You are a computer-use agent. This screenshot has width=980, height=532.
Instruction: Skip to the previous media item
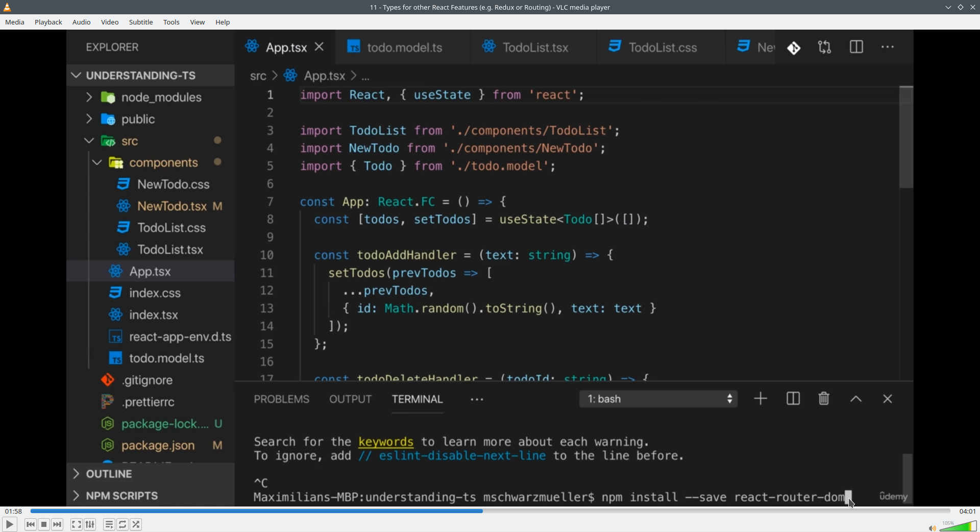tap(31, 524)
